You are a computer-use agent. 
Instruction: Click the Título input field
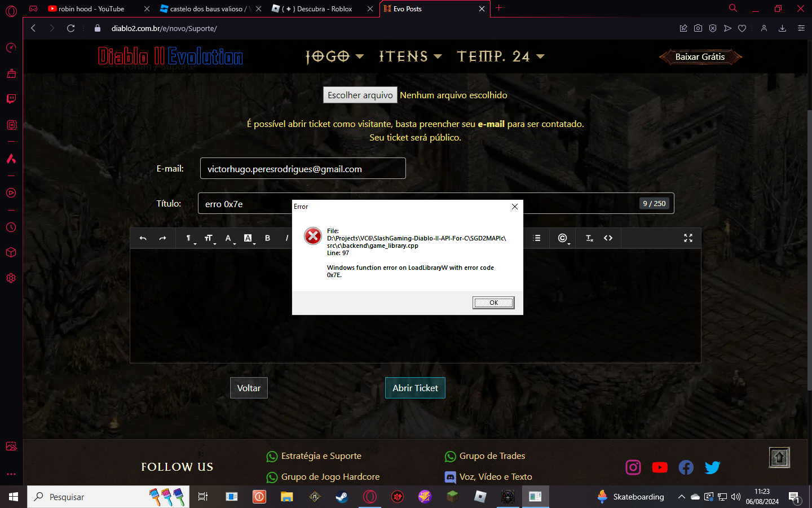point(436,203)
